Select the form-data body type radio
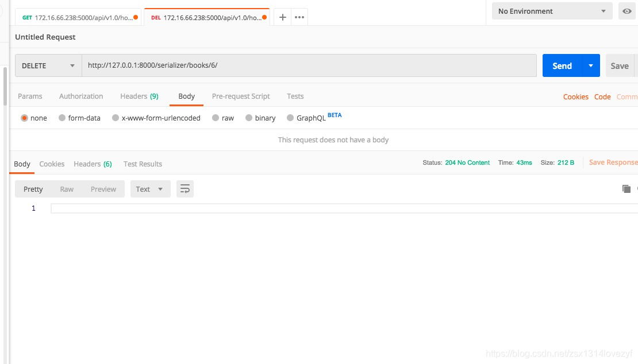 pos(62,118)
